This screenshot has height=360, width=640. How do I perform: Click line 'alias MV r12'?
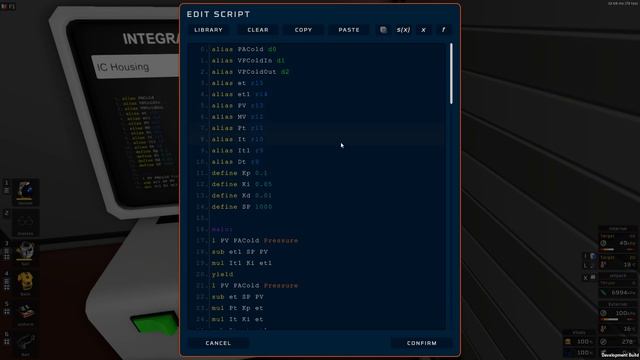point(237,117)
